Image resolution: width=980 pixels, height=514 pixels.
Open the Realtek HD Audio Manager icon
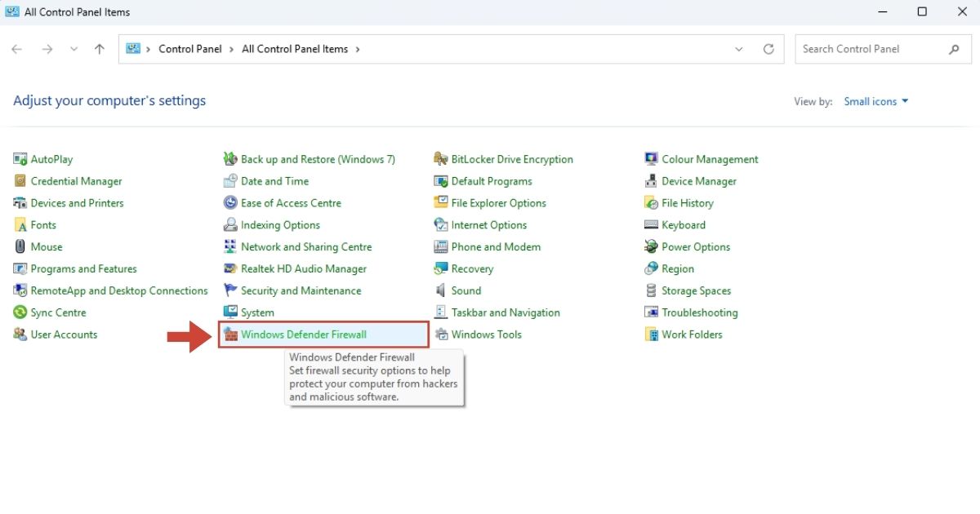click(230, 269)
